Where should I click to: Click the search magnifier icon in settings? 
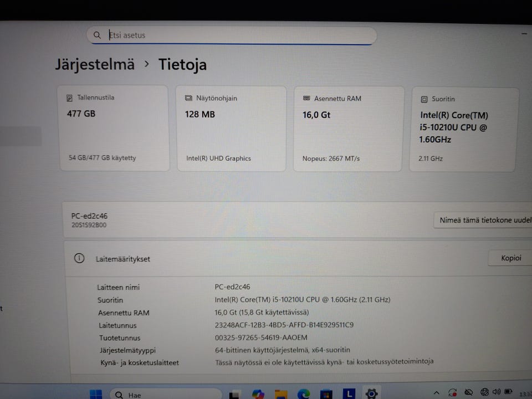click(97, 35)
